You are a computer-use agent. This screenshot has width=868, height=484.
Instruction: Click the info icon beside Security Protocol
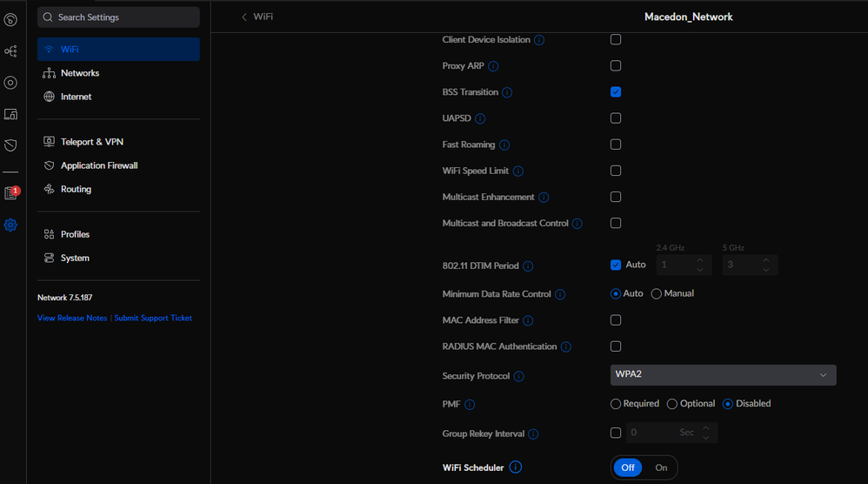(x=518, y=377)
